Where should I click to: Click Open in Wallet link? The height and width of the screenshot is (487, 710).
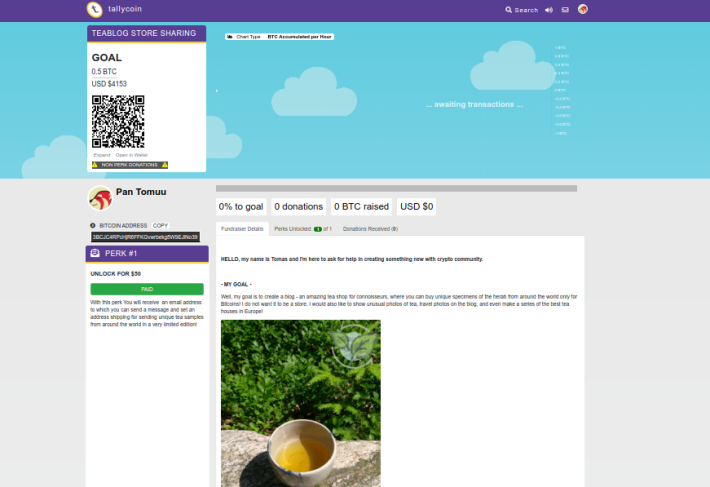(x=131, y=155)
